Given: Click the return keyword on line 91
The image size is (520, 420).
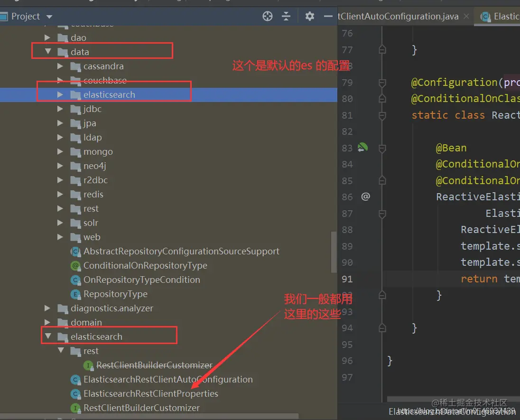Looking at the screenshot, I should [x=479, y=279].
